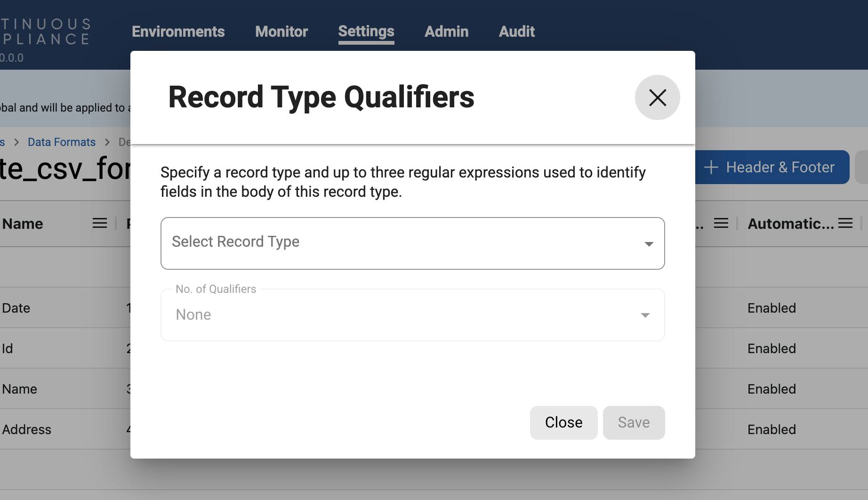This screenshot has height=500, width=868.
Task: Navigate to the Admin tab
Action: pyautogui.click(x=446, y=32)
